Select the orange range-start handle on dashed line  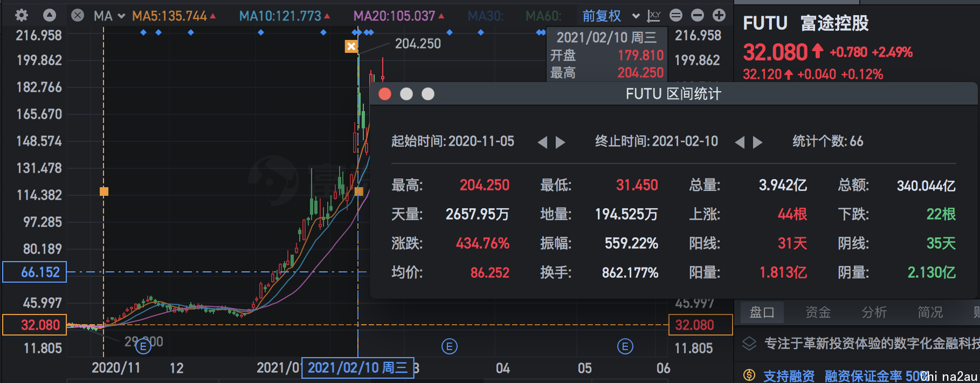[x=104, y=191]
